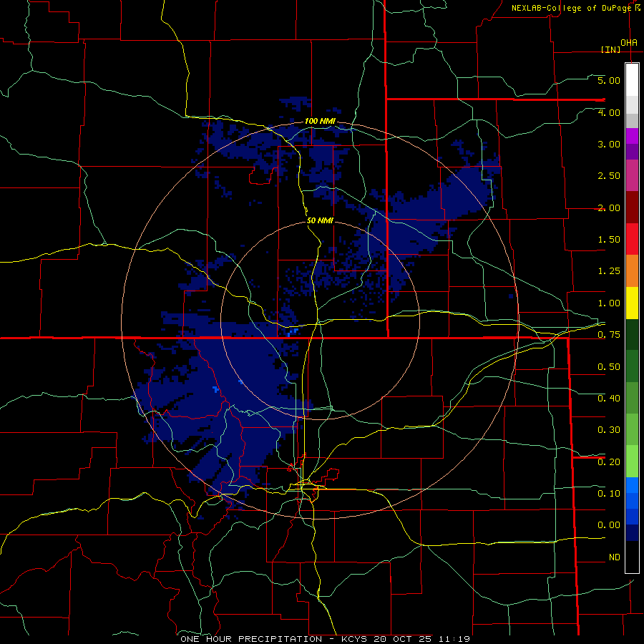644x644 pixels.
Task: Click the KCYS 20 OCT 25 11:19 timestamp
Action: point(406,639)
